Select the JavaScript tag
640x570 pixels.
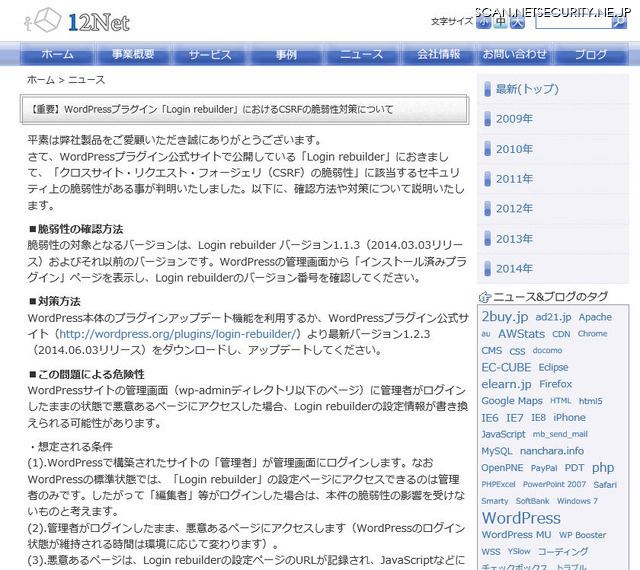[x=503, y=434]
